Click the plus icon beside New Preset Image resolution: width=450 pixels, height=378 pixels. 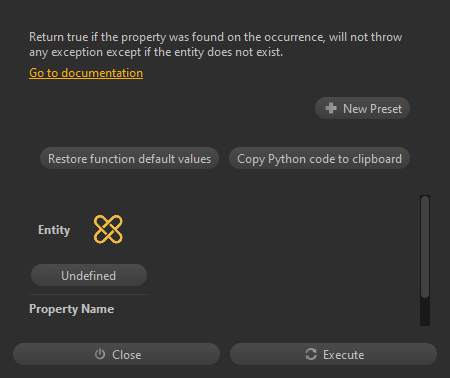[x=331, y=108]
